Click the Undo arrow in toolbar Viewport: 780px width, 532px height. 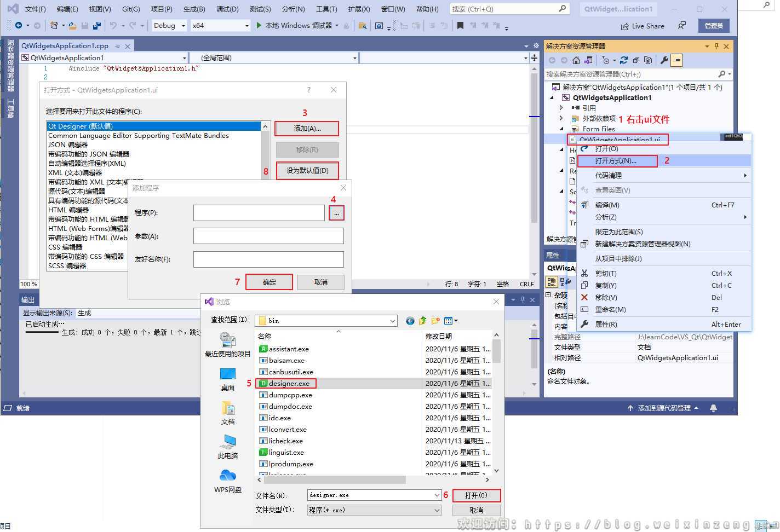click(x=113, y=26)
